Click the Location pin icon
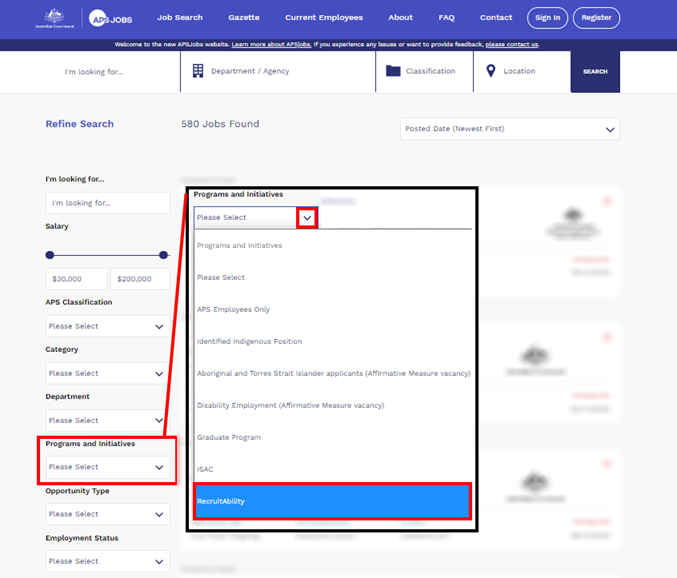 [x=490, y=71]
